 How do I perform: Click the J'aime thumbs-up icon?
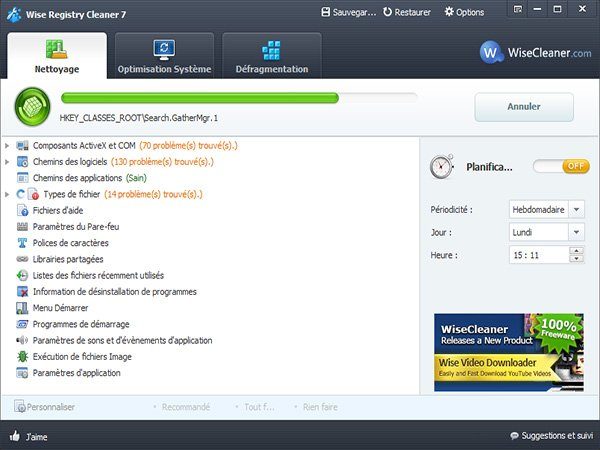click(15, 435)
